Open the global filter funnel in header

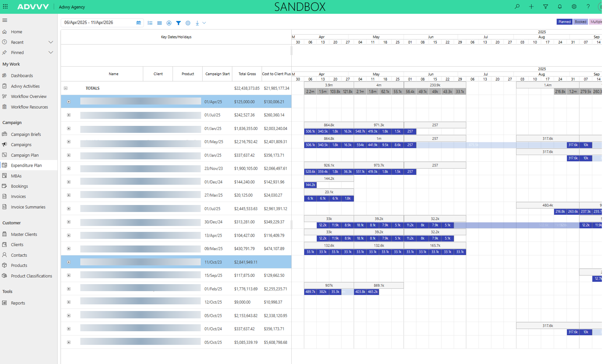tap(546, 7)
